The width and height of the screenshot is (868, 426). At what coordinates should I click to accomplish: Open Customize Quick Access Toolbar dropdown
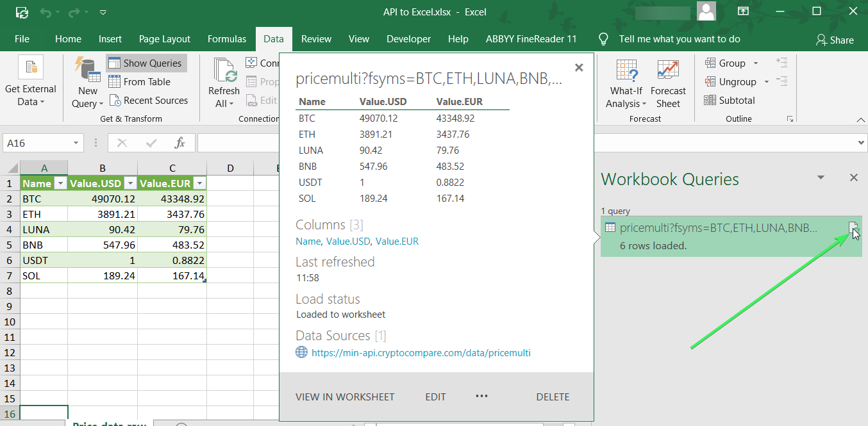[x=104, y=12]
